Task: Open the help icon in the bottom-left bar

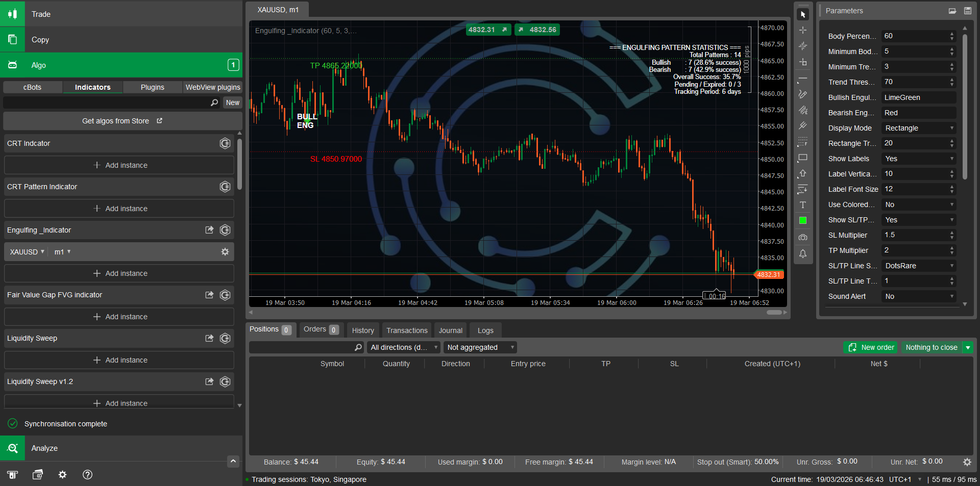Action: [87, 475]
